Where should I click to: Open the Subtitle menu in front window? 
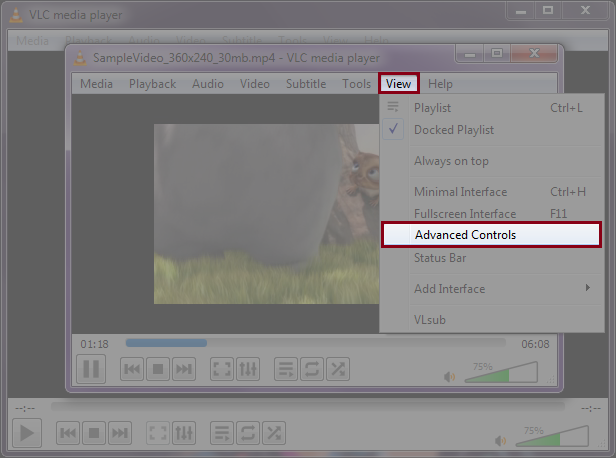306,84
